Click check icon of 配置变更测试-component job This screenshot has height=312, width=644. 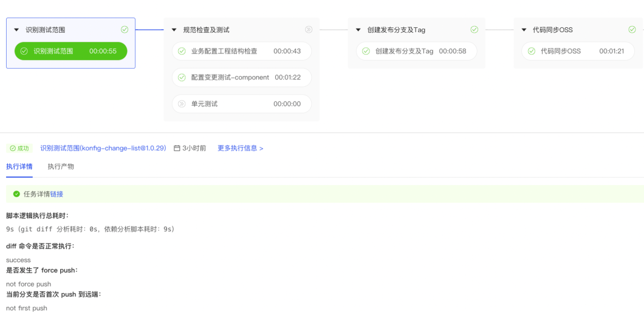click(182, 77)
